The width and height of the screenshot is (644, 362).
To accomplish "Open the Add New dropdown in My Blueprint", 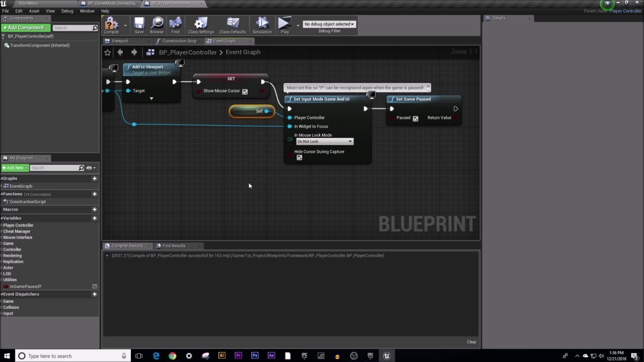I will [x=14, y=167].
